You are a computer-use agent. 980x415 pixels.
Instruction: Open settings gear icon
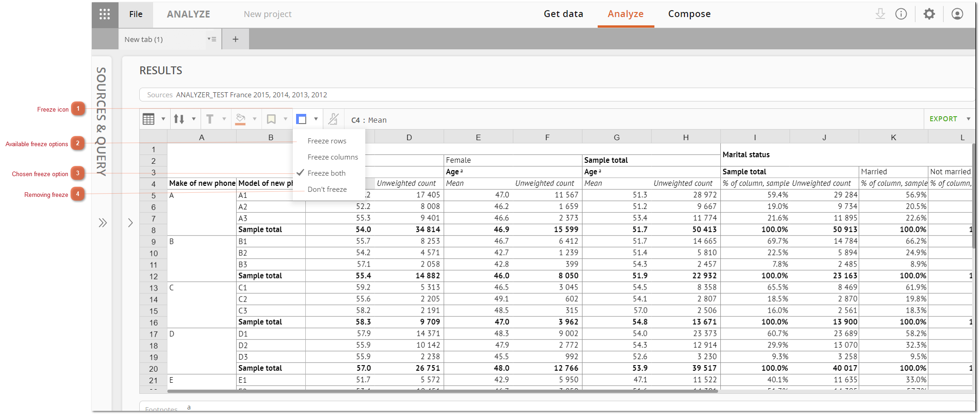[x=929, y=14]
